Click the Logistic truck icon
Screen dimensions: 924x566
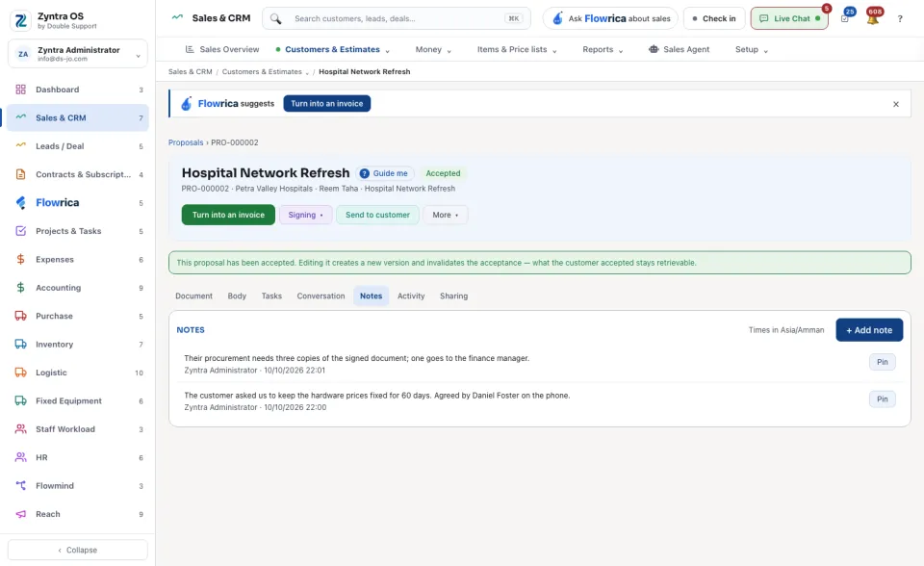(20, 373)
